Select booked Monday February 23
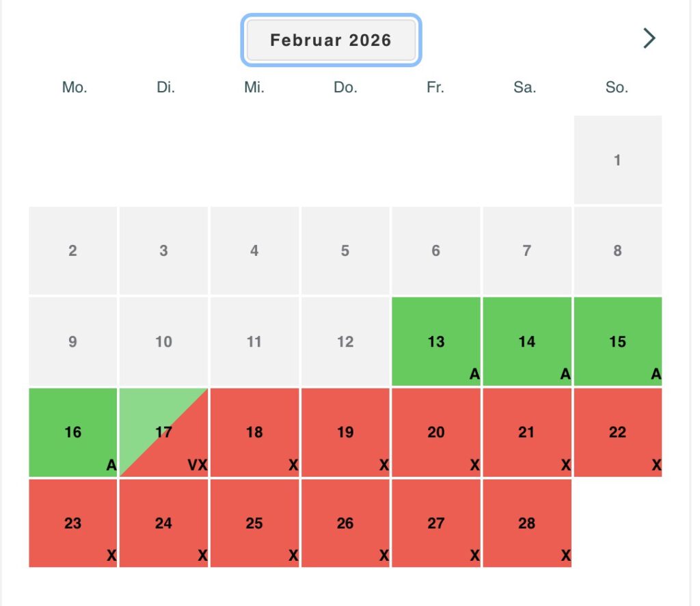 tap(73, 523)
